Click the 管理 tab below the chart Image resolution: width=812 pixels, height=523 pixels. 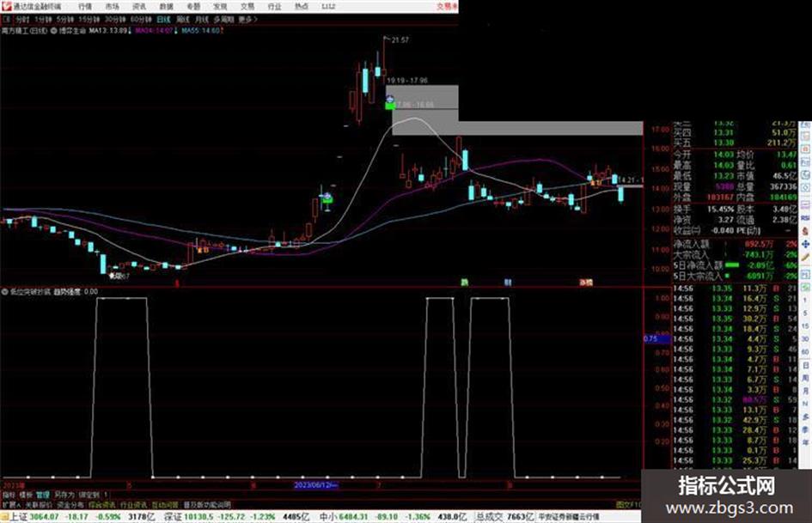pos(43,495)
